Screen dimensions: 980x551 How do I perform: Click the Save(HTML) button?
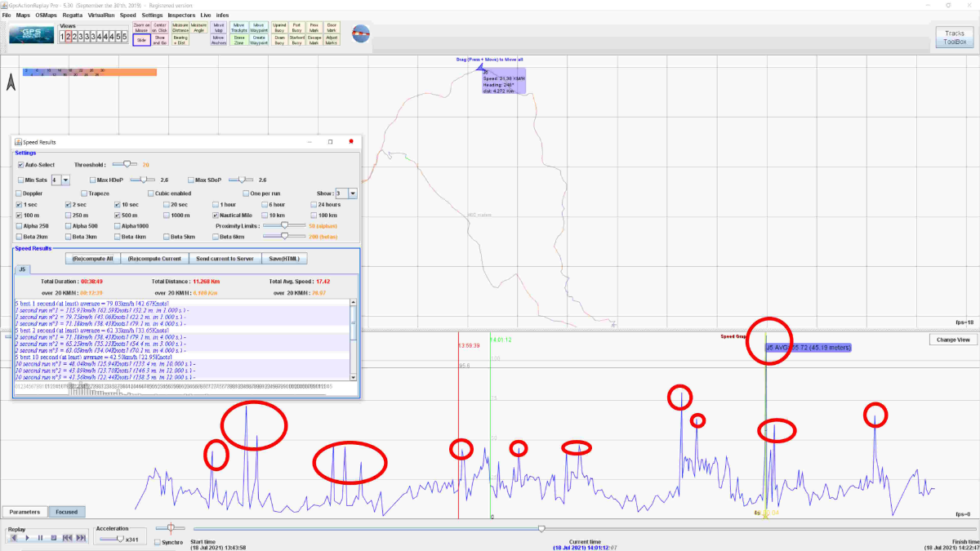[284, 259]
